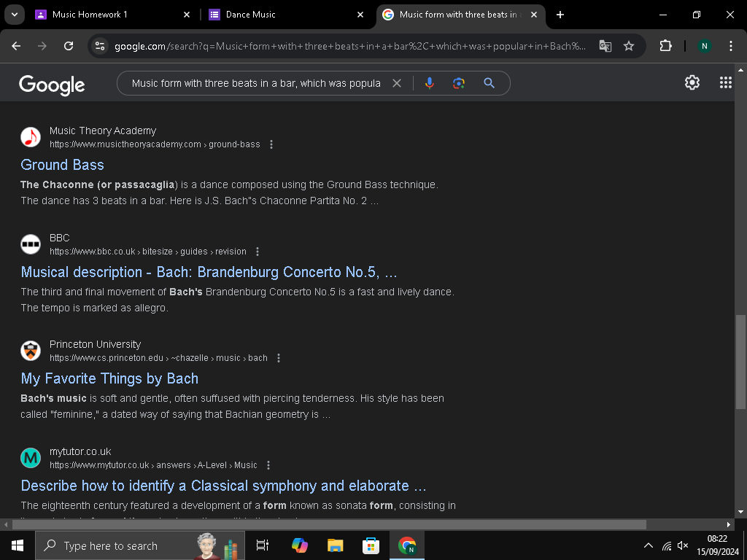This screenshot has height=560, width=747.
Task: Open the mytutor.co.uk favicon
Action: pos(31,458)
